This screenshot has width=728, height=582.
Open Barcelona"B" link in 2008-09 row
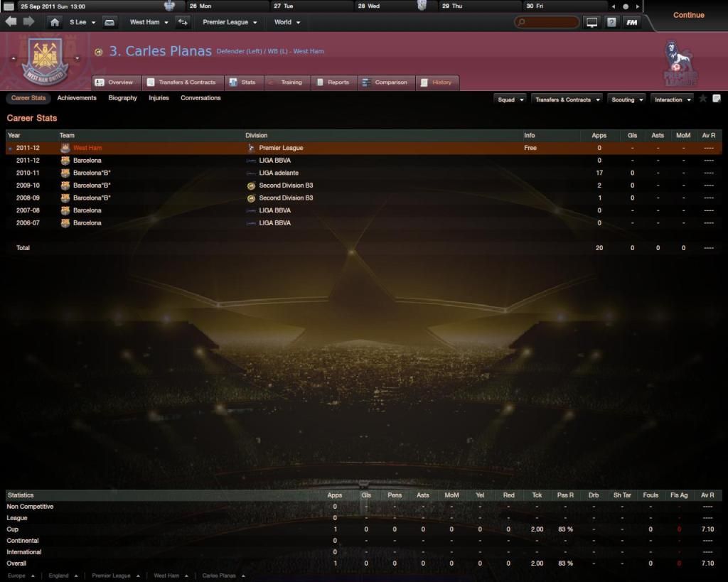[x=92, y=198]
